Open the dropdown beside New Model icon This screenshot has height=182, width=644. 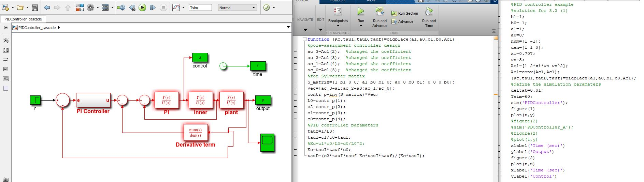(13, 7)
